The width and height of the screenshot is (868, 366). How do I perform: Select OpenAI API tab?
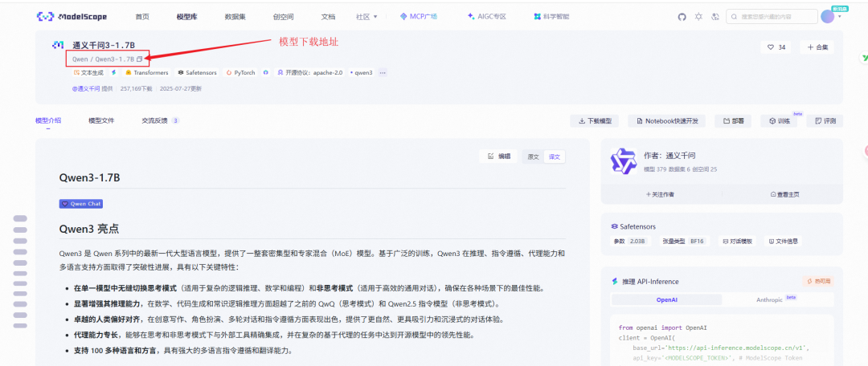coord(666,299)
